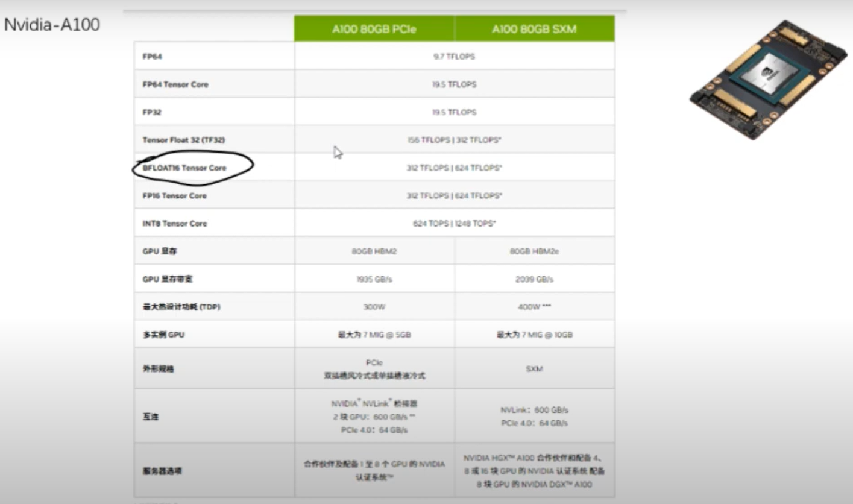Select the "A100 80GB PCIe" column header
853x504 pixels.
tap(374, 29)
